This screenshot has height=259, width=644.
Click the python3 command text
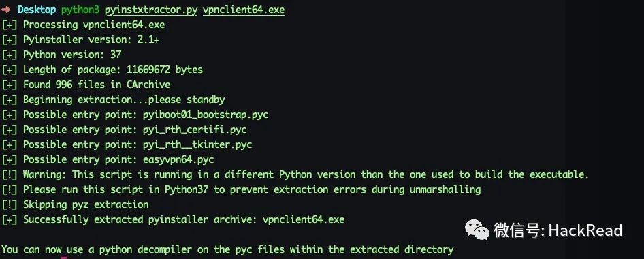80,10
